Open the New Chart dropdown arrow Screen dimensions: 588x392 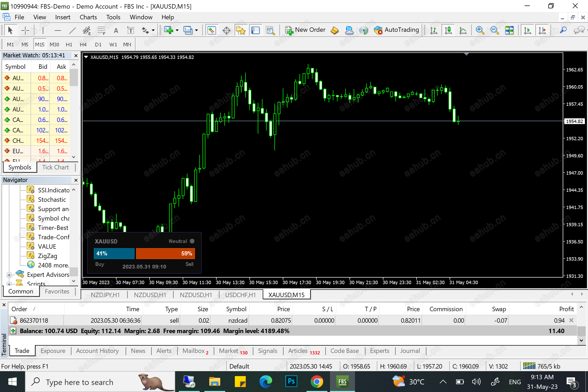coord(177,30)
